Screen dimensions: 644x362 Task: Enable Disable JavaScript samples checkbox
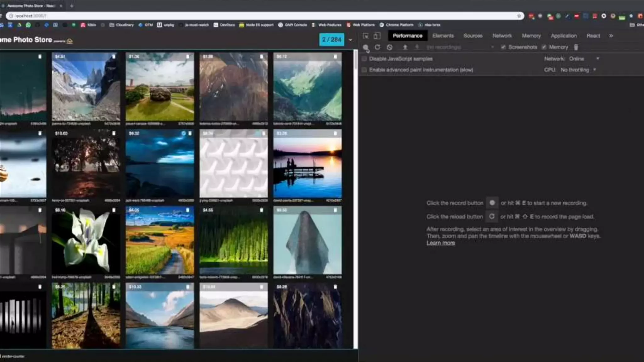[x=364, y=59]
